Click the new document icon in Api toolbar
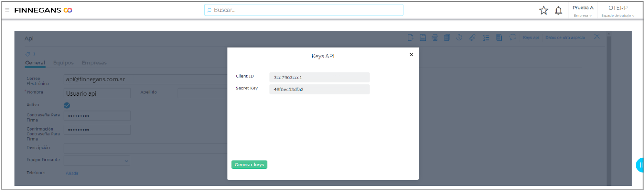The width and height of the screenshot is (644, 191). tap(411, 37)
